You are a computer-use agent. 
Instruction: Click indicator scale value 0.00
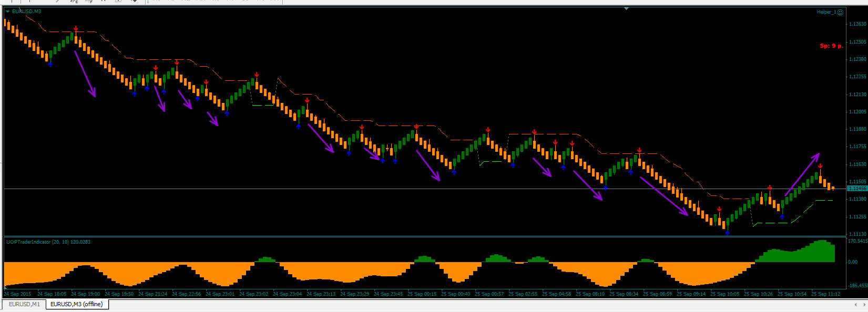(853, 262)
